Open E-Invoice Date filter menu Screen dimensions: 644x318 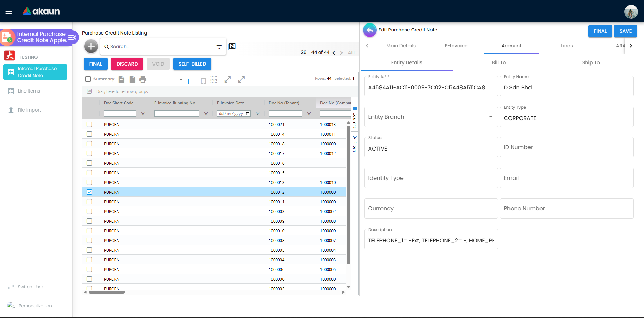pyautogui.click(x=258, y=114)
